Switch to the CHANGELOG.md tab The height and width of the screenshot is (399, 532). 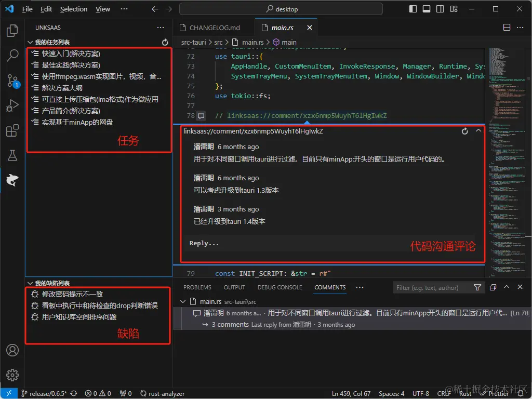pyautogui.click(x=214, y=28)
